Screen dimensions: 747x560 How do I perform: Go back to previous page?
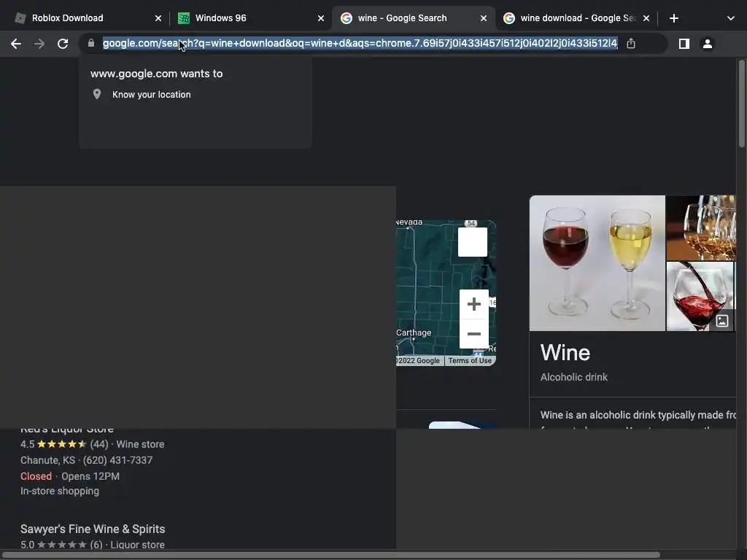point(16,44)
